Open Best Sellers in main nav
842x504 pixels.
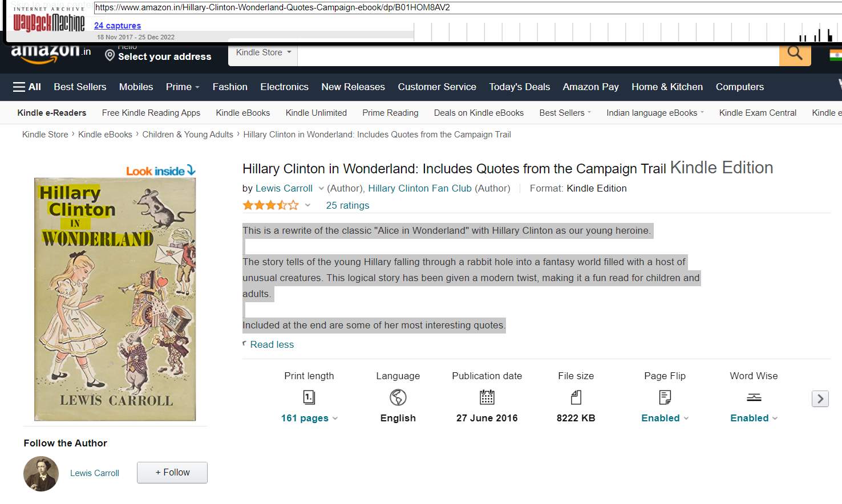point(80,87)
